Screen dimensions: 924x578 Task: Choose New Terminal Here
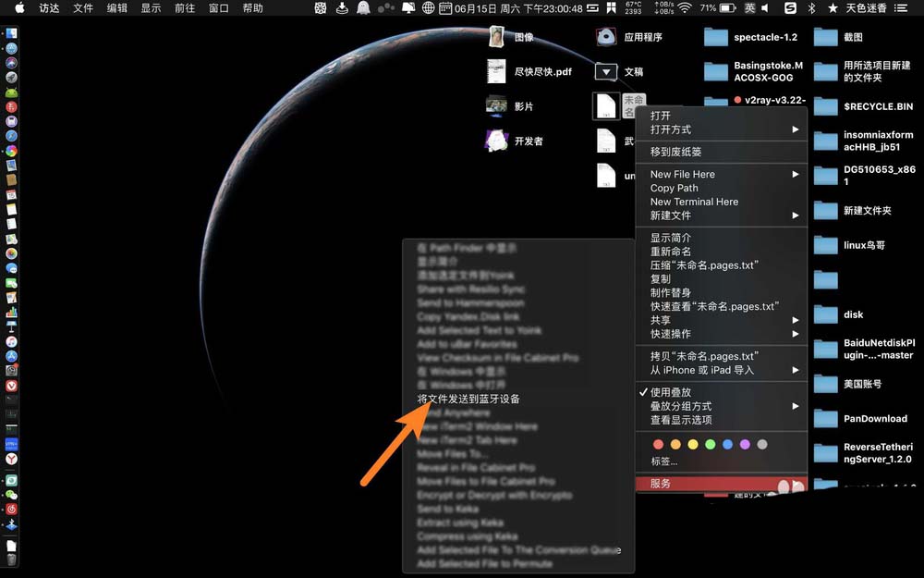[x=721, y=202]
